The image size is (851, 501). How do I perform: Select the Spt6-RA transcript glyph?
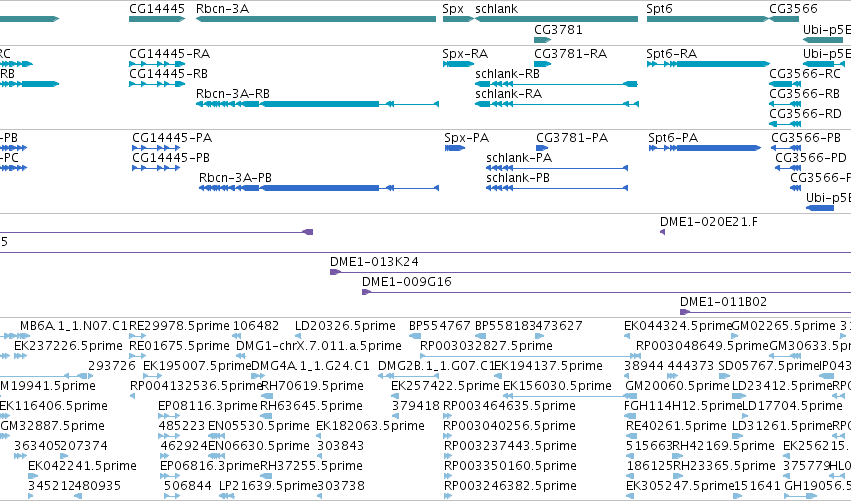coord(708,64)
